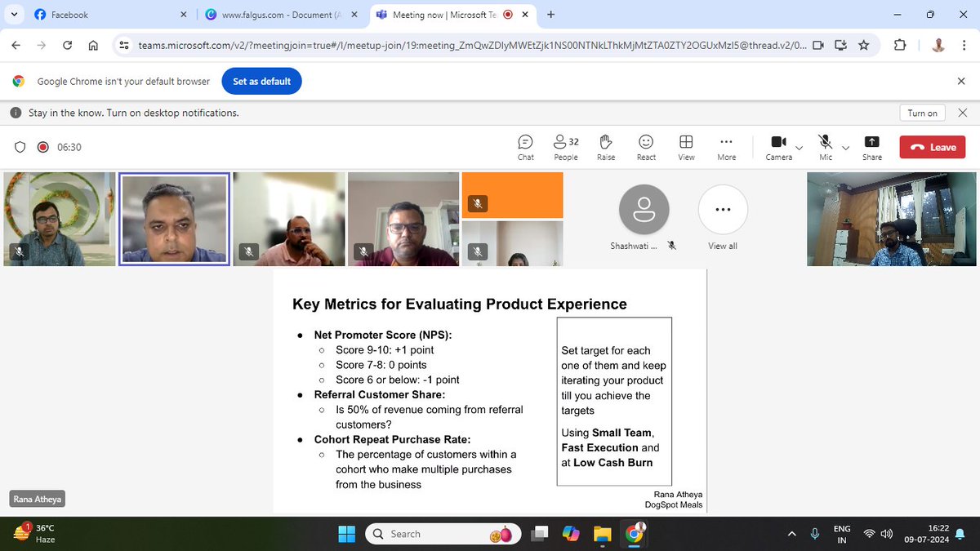
Task: Open the meeting Chat panel
Action: coord(525,147)
